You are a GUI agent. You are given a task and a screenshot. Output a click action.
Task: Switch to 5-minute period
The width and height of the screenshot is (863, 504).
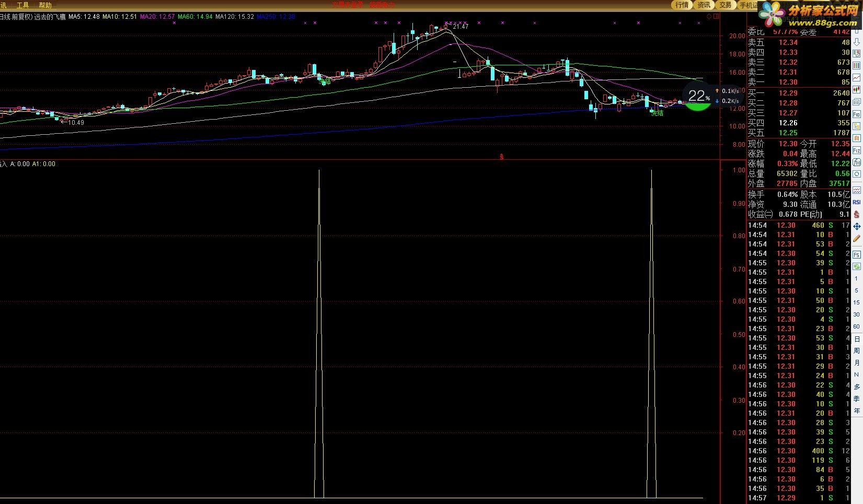click(x=856, y=290)
